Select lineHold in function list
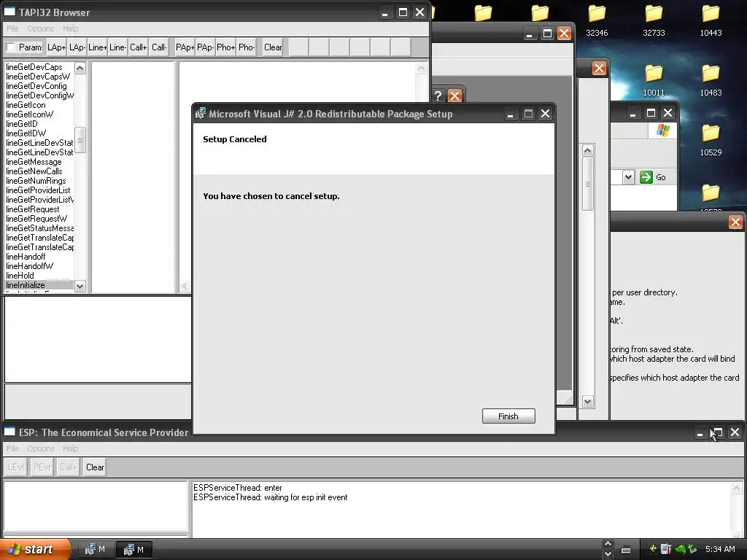The width and height of the screenshot is (747, 560). tap(20, 276)
